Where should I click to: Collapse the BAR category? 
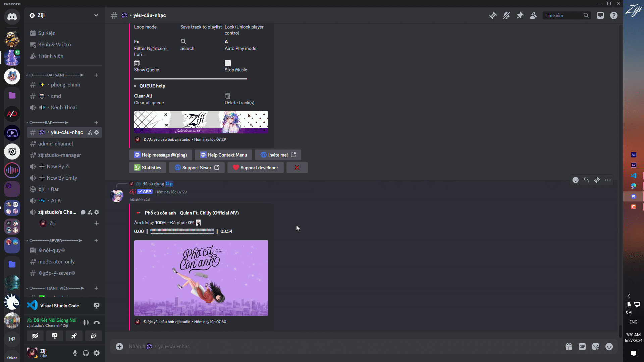click(48, 123)
